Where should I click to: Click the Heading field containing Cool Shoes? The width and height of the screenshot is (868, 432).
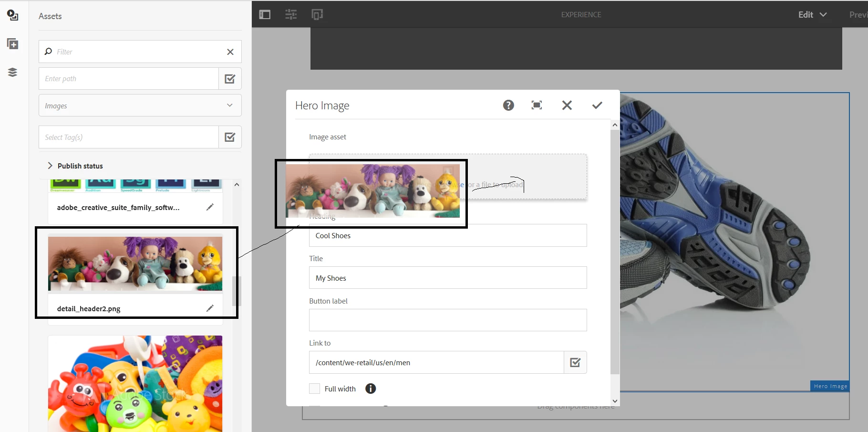tap(448, 236)
